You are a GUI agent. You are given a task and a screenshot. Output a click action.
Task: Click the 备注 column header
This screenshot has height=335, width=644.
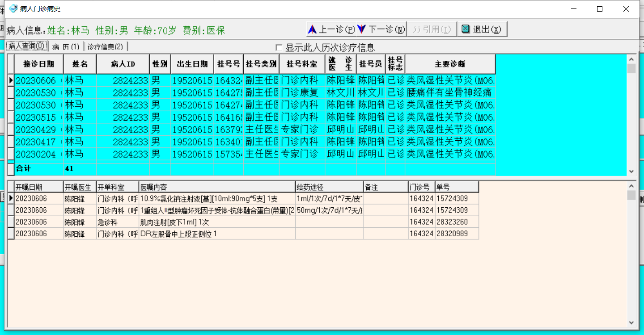[386, 187]
